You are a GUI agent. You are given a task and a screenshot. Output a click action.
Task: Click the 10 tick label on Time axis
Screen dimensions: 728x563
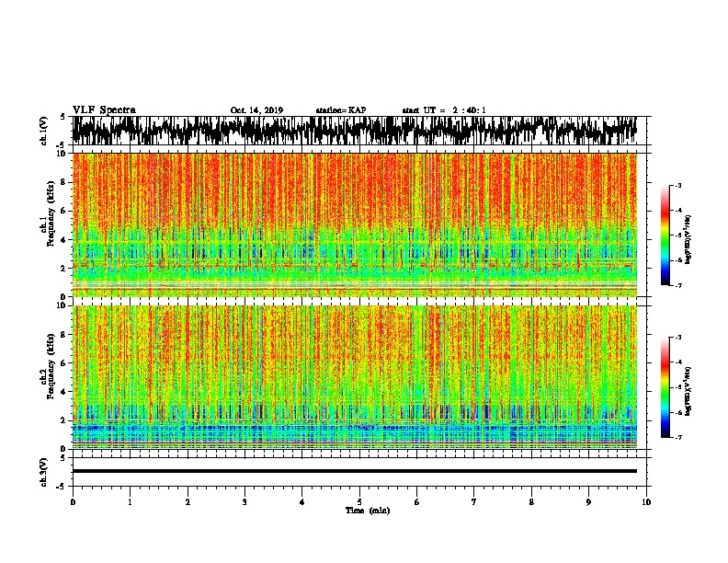pyautogui.click(x=646, y=502)
